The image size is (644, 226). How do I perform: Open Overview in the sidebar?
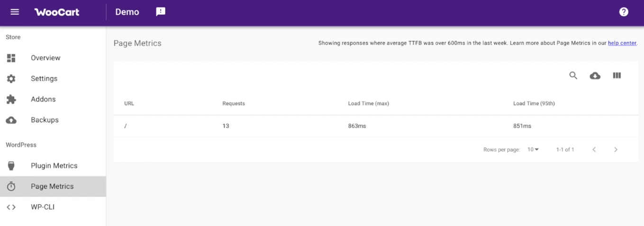pos(53,58)
